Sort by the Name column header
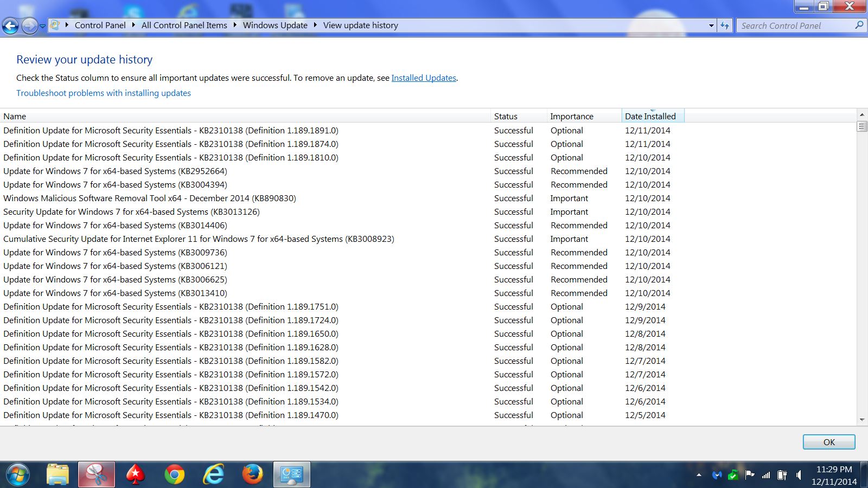The height and width of the screenshot is (488, 868). [x=245, y=116]
